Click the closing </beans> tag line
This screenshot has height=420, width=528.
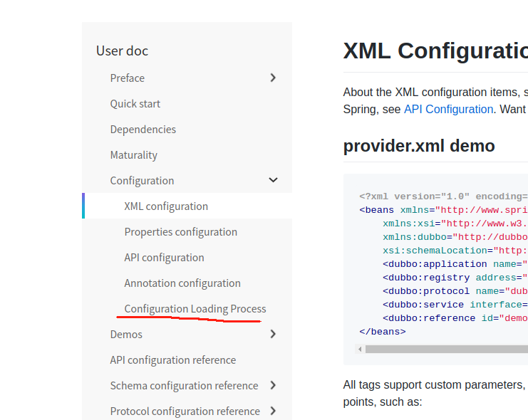coord(383,332)
